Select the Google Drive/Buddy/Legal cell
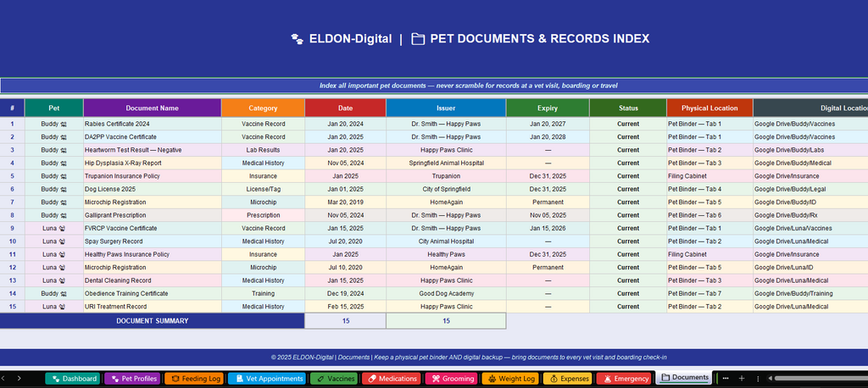Screen dimensions: 868x388 click(x=810, y=189)
